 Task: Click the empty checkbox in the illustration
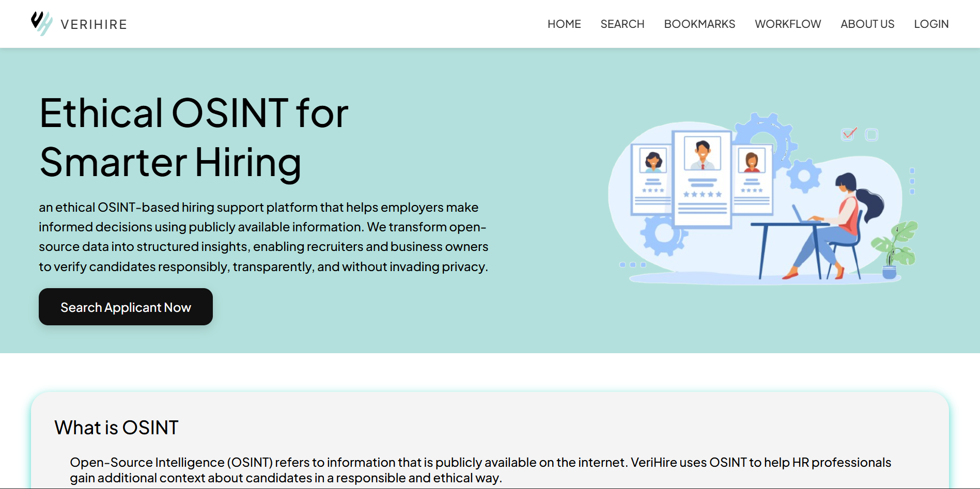pos(872,135)
